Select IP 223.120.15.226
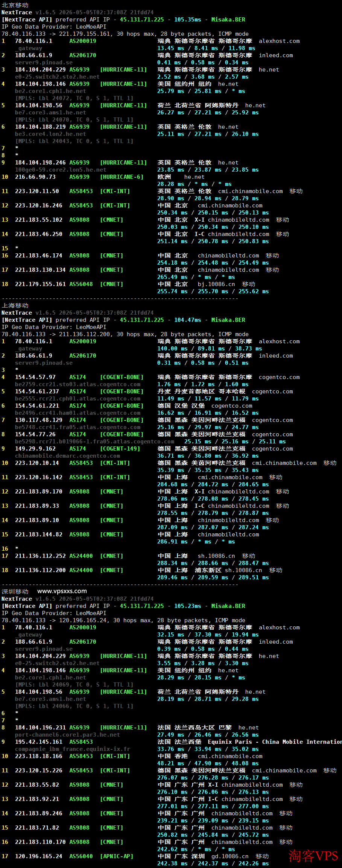Screen dimensions: 342x868 [x=39, y=771]
